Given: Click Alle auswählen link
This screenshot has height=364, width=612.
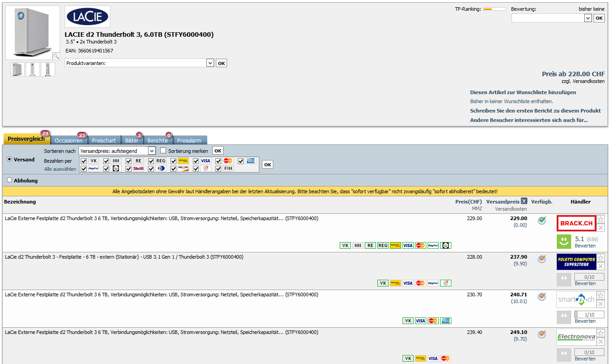Looking at the screenshot, I should point(60,169).
